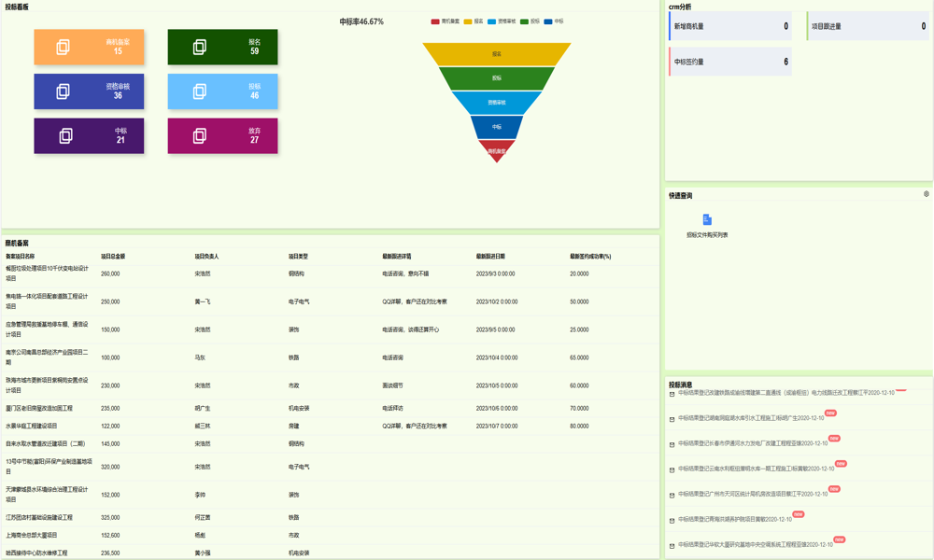Click the 项目负责人 column header

[x=206, y=257]
